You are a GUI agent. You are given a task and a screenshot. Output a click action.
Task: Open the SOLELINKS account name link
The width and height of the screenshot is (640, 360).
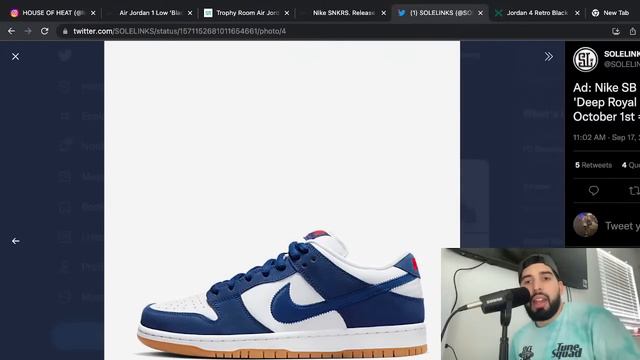622,54
